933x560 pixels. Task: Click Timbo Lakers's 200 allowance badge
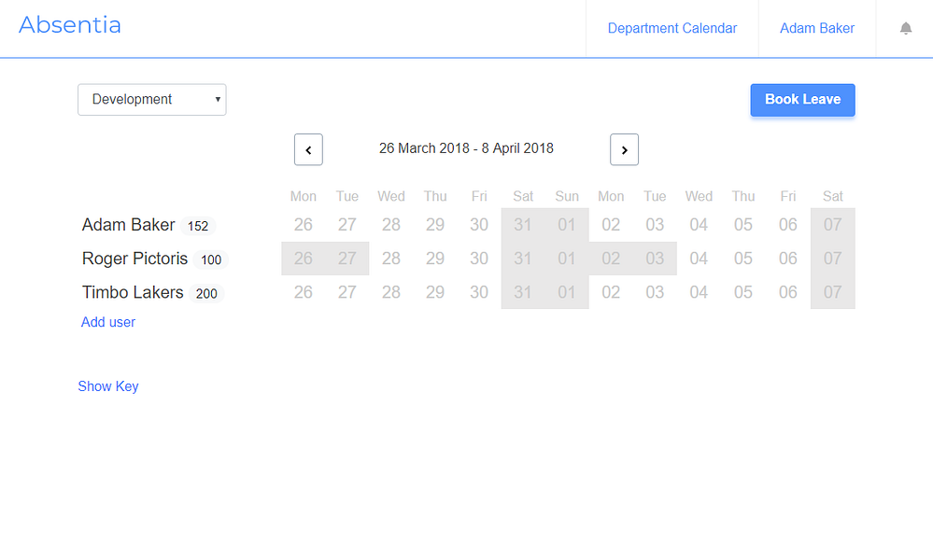(x=206, y=294)
